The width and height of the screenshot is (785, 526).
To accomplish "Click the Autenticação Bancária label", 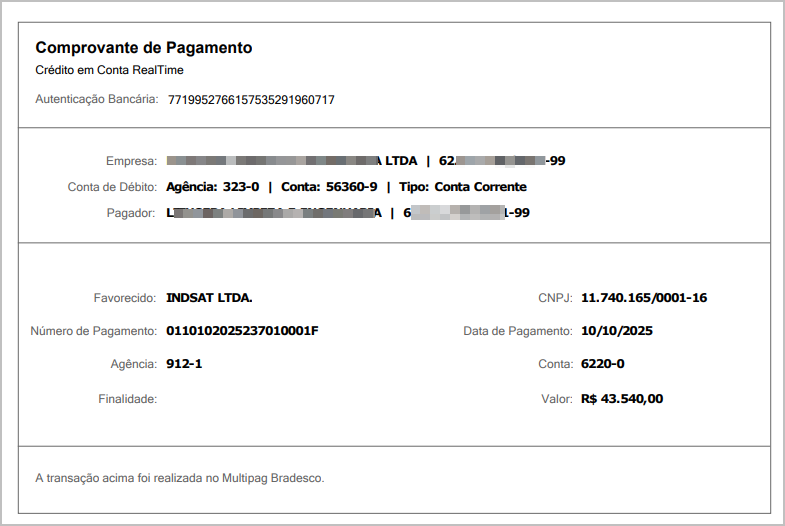I will pyautogui.click(x=96, y=100).
